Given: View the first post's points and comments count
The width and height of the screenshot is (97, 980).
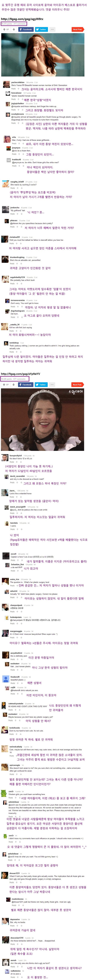Looking at the screenshot, I should tap(14, 24).
